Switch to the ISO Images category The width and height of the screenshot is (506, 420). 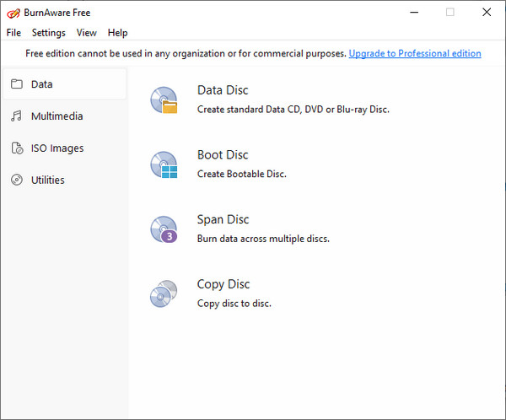coord(65,148)
